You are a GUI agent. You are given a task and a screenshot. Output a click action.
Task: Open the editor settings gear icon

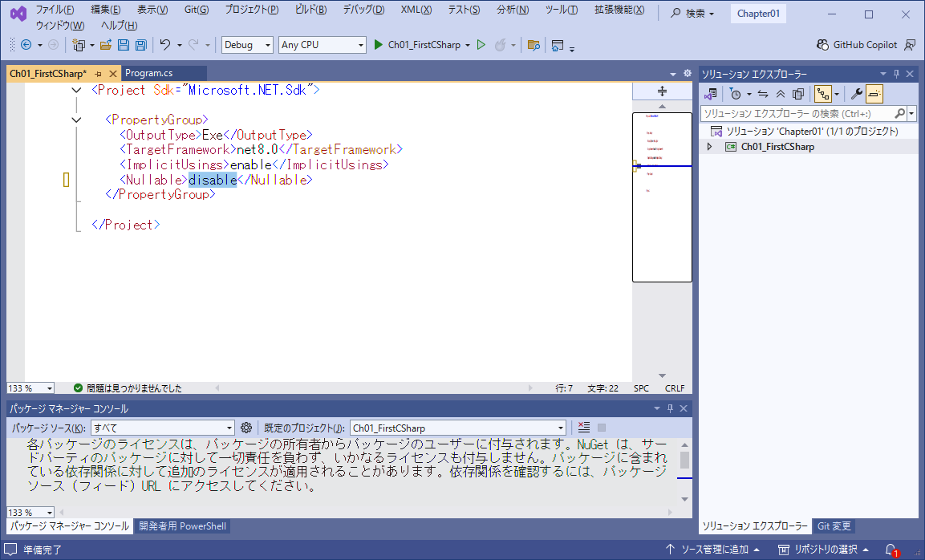coord(688,73)
